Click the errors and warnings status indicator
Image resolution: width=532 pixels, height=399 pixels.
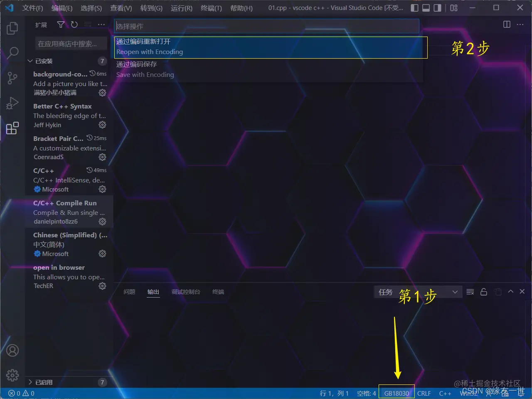pos(22,393)
